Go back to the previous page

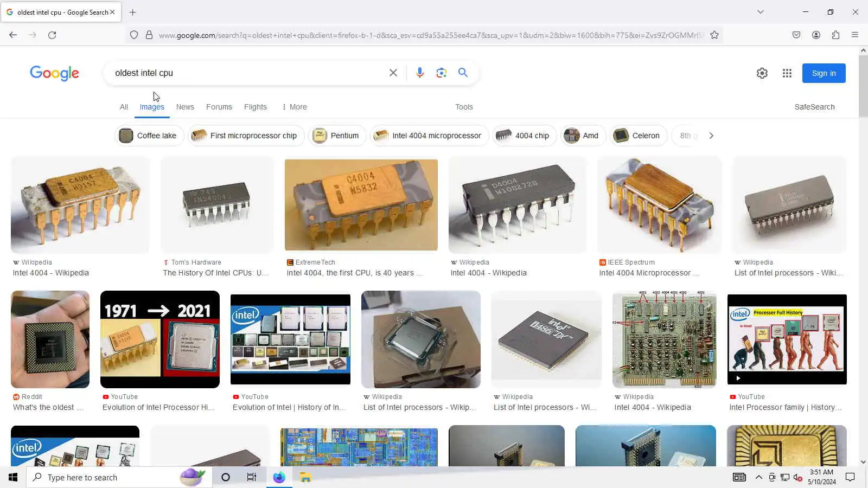coord(13,35)
